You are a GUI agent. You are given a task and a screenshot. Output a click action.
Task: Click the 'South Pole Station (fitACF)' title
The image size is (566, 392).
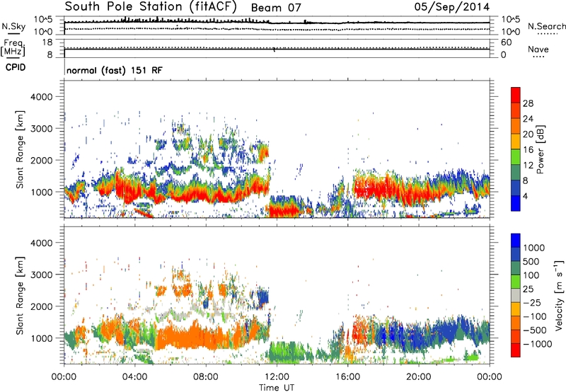151,7
